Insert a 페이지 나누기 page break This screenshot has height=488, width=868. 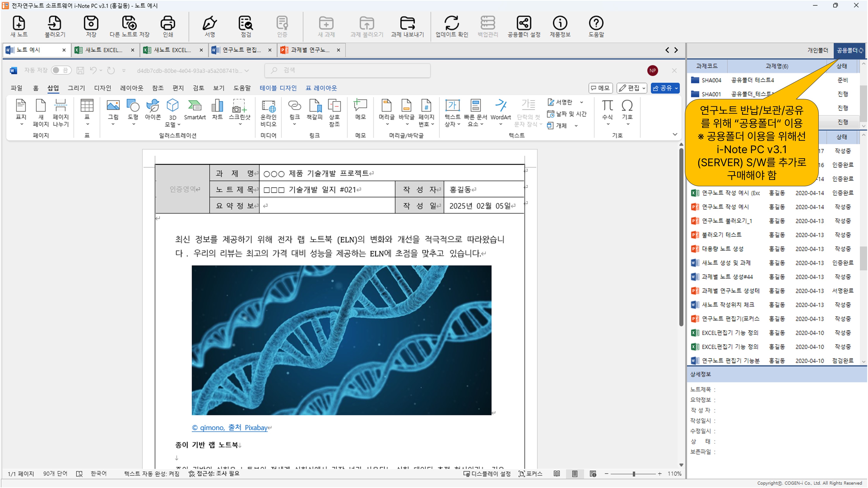(x=61, y=113)
